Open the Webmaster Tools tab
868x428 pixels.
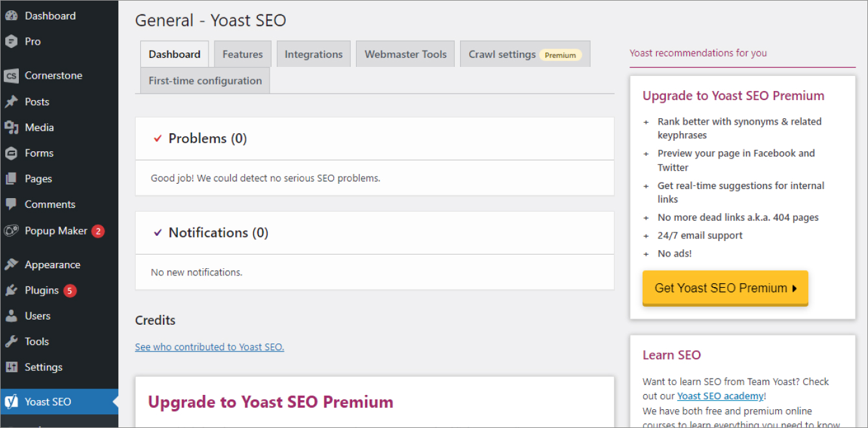pos(405,55)
